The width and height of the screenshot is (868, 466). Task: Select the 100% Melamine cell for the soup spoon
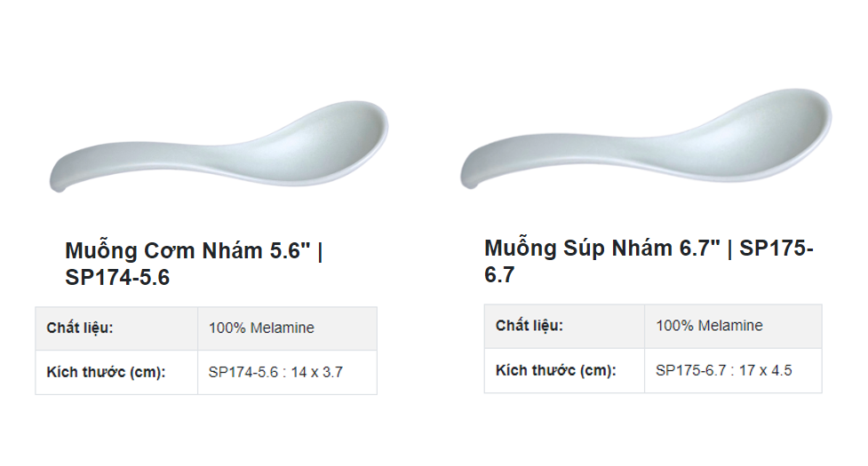pos(709,326)
